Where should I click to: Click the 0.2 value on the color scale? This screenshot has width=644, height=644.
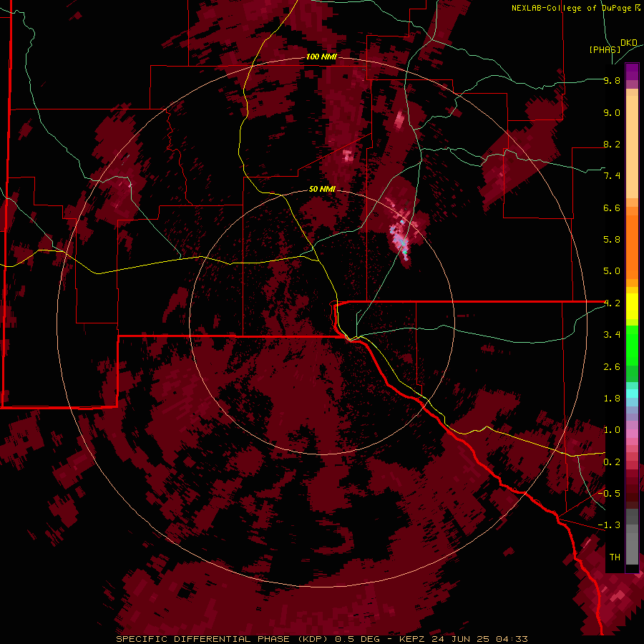[x=612, y=462]
